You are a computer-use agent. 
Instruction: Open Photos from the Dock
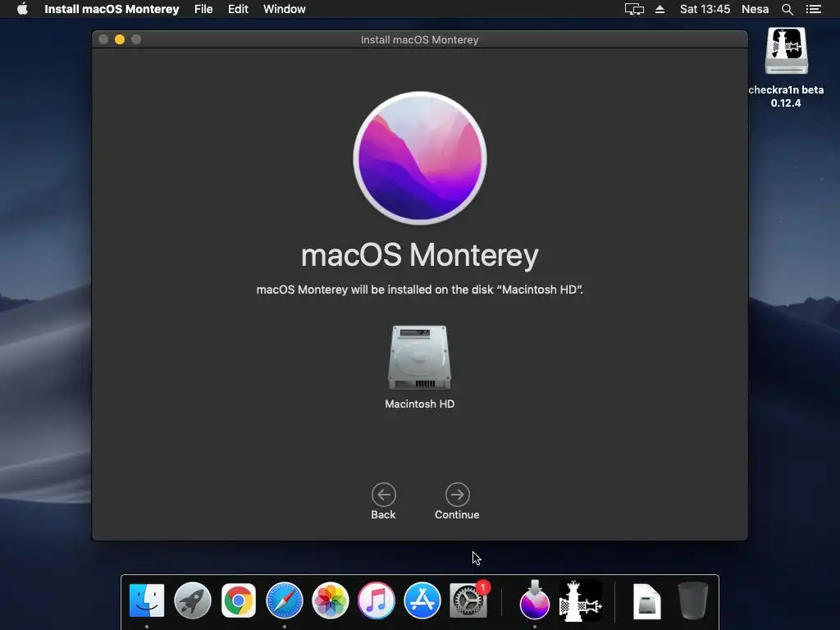tap(331, 600)
